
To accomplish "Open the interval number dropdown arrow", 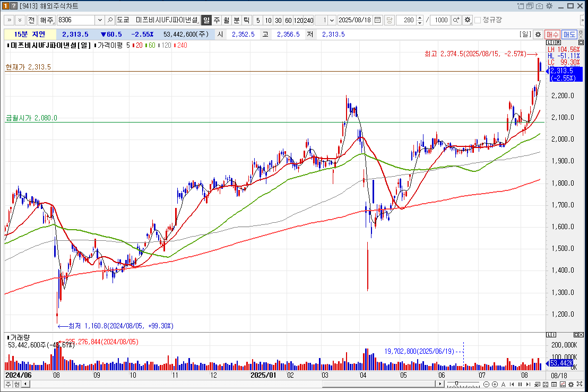I will pyautogui.click(x=332, y=20).
